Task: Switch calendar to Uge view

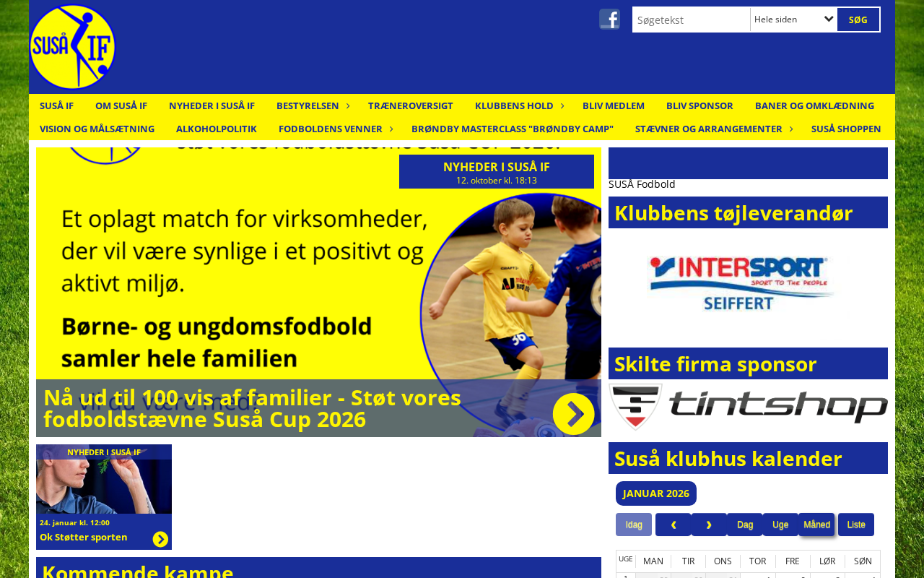Action: (780, 525)
